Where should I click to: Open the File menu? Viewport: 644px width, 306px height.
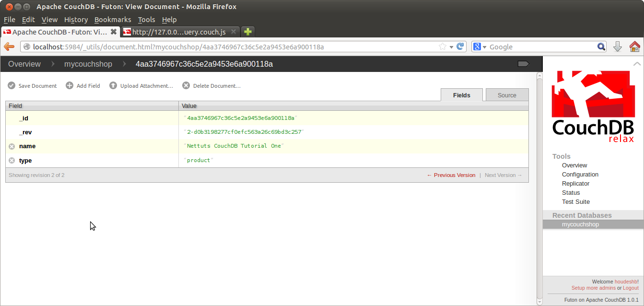click(x=10, y=20)
